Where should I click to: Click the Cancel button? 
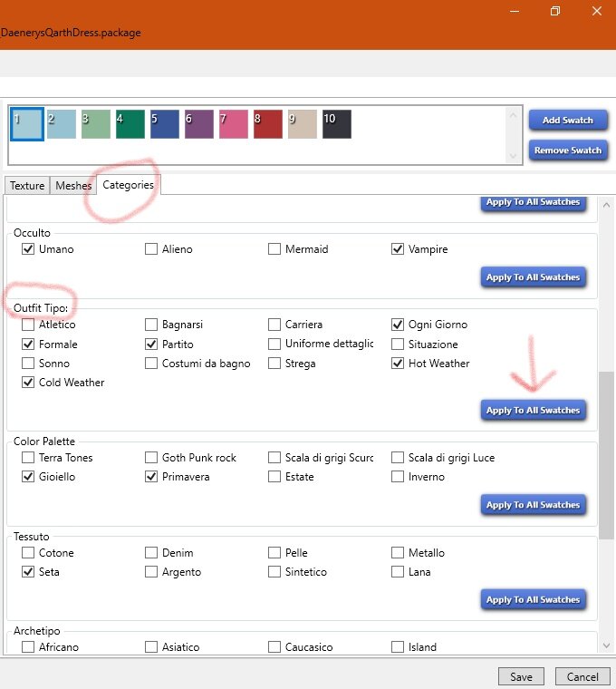tap(582, 676)
